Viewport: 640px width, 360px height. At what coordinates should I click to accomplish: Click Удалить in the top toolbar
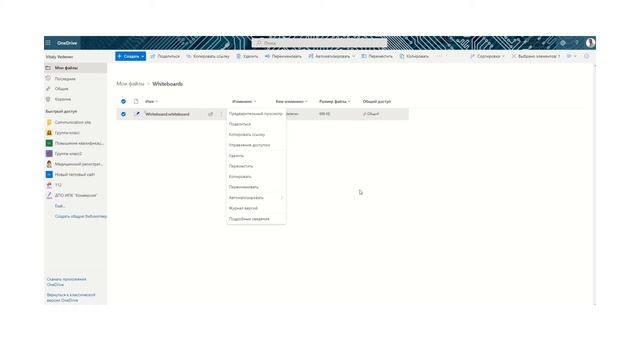247,56
